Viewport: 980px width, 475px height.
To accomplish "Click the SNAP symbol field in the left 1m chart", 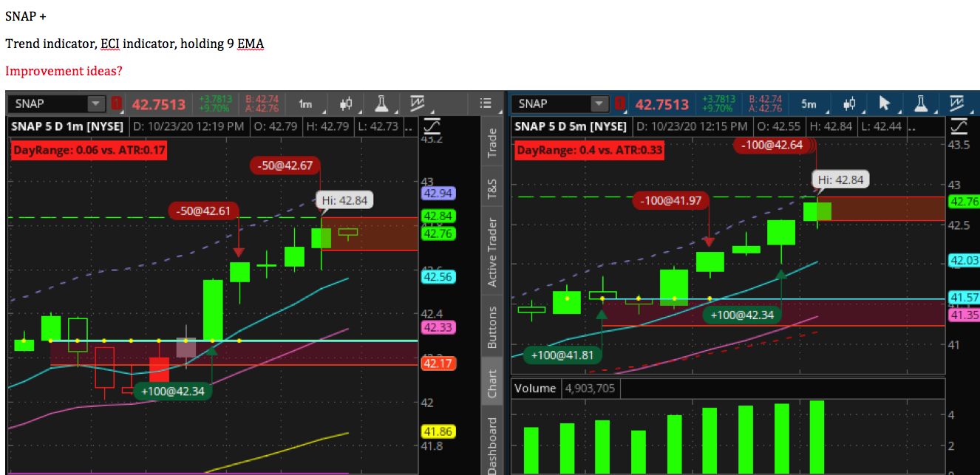I will pyautogui.click(x=49, y=104).
